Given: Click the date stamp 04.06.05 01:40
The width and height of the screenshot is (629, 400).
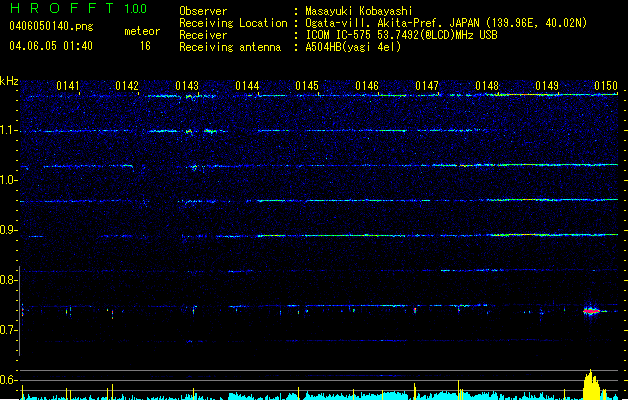Looking at the screenshot, I should (51, 46).
